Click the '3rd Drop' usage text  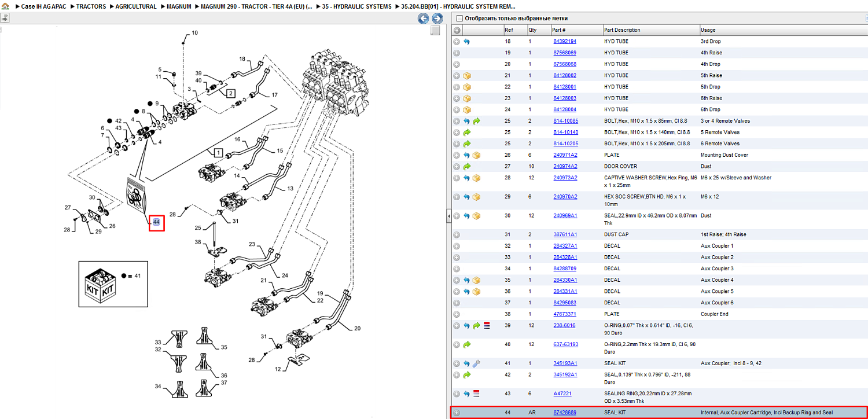coord(711,42)
